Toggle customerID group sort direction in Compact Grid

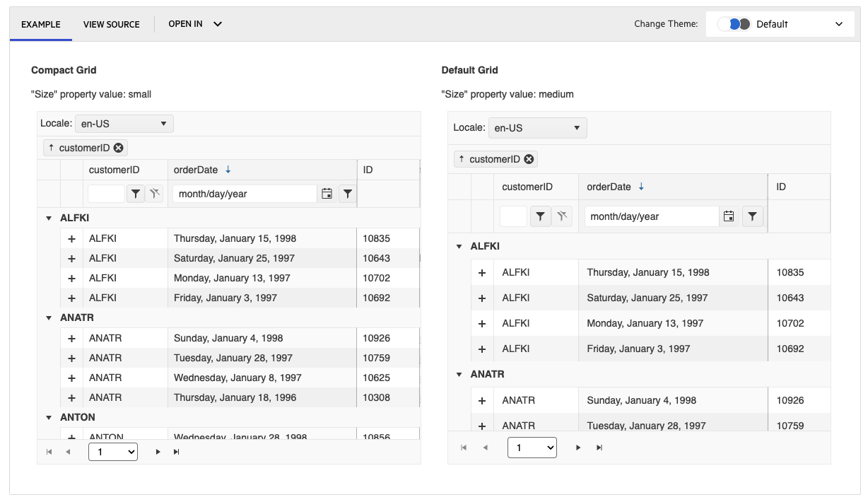[51, 148]
